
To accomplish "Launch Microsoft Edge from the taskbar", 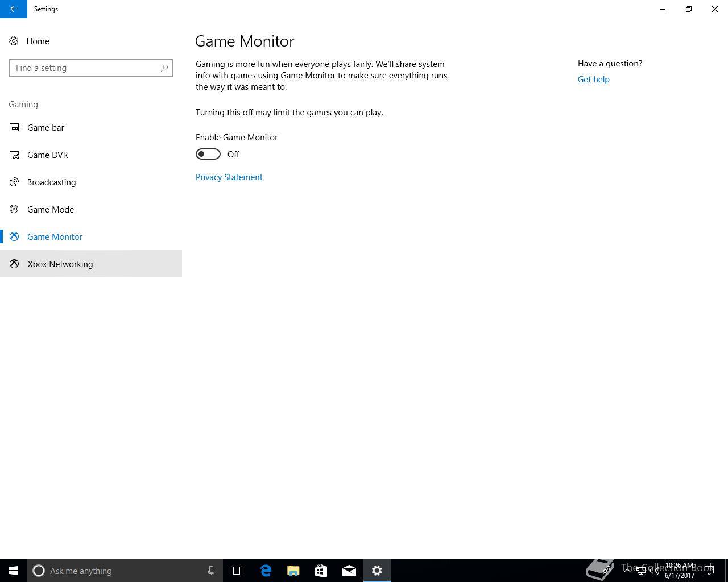I will pyautogui.click(x=266, y=571).
